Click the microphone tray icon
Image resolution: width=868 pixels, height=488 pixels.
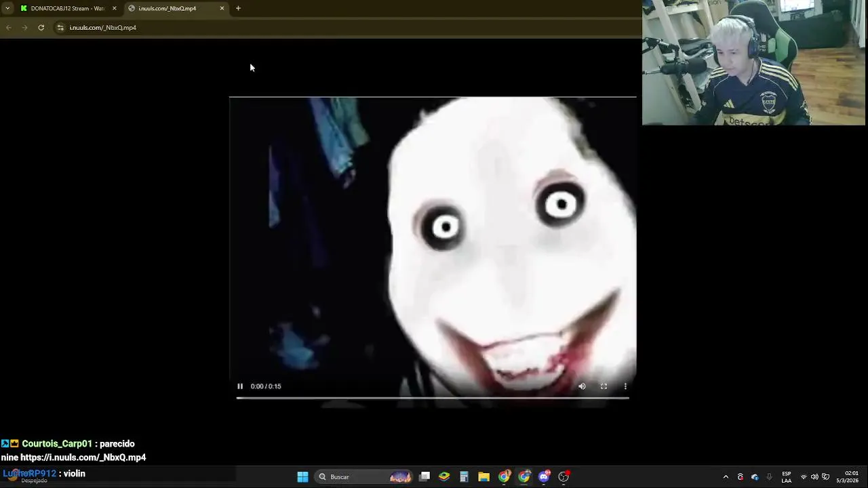pyautogui.click(x=769, y=477)
